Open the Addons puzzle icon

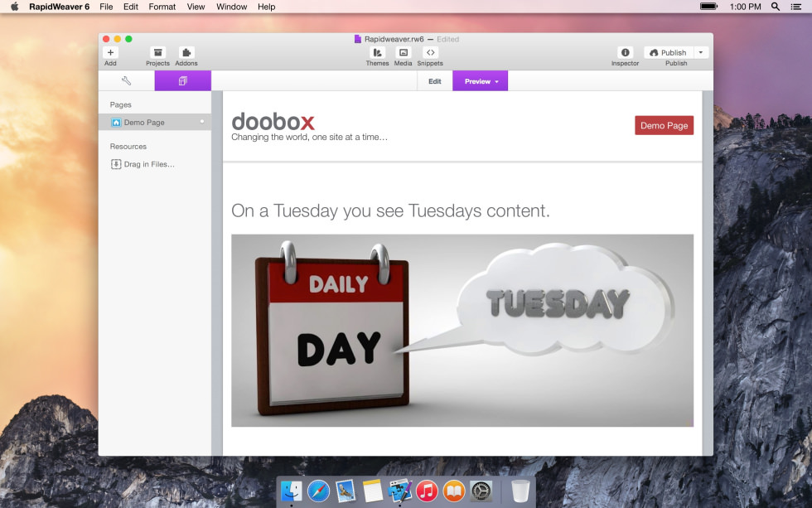[186, 52]
